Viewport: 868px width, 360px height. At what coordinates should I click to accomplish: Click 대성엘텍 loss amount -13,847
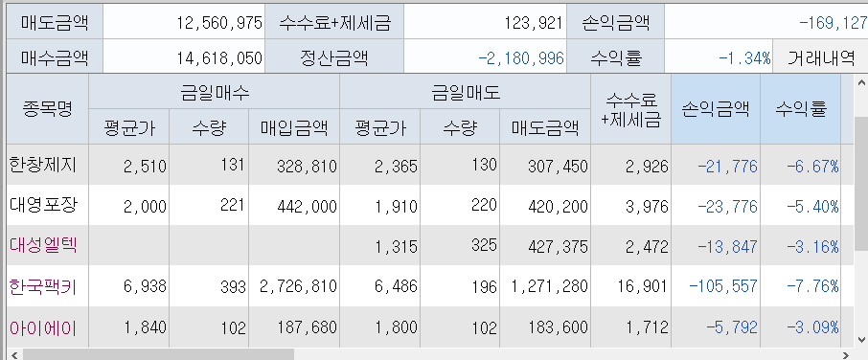pyautogui.click(x=727, y=246)
